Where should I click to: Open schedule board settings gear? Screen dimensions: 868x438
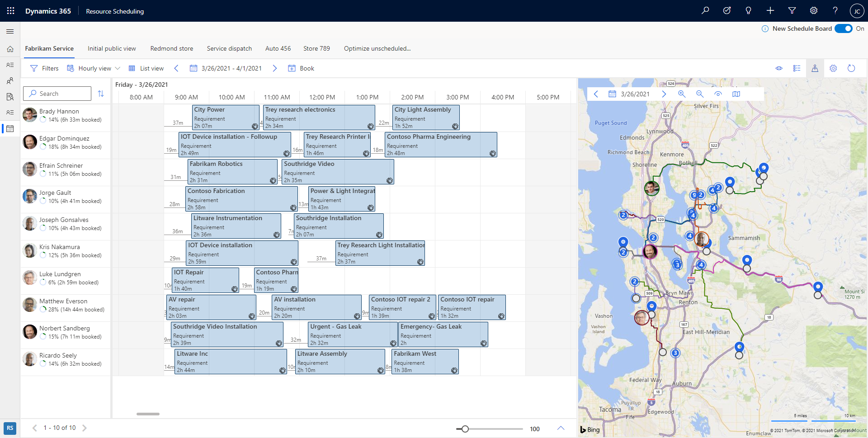click(834, 68)
